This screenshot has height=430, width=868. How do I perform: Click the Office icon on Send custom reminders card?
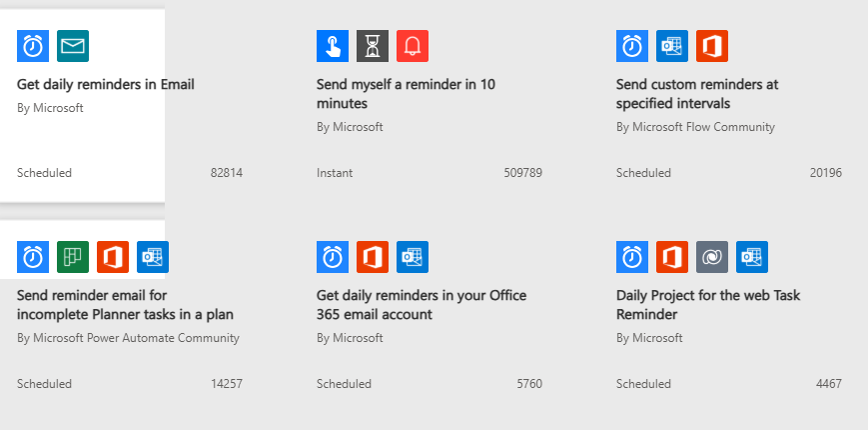point(712,46)
